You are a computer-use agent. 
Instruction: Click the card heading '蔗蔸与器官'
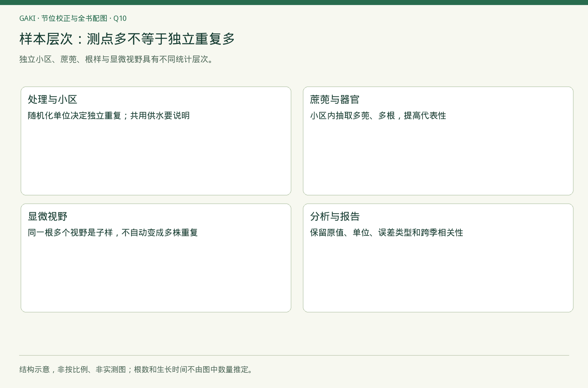(x=334, y=99)
